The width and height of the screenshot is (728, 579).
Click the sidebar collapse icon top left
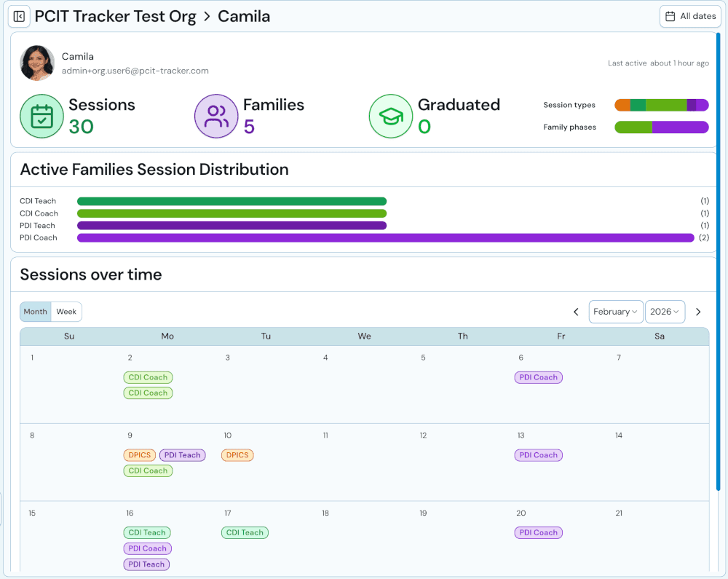pyautogui.click(x=19, y=16)
